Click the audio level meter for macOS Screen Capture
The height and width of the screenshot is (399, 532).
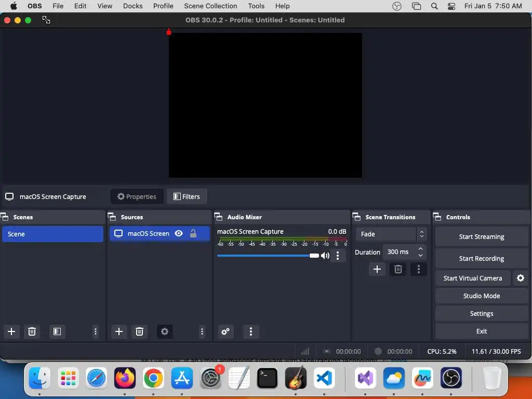pos(282,239)
